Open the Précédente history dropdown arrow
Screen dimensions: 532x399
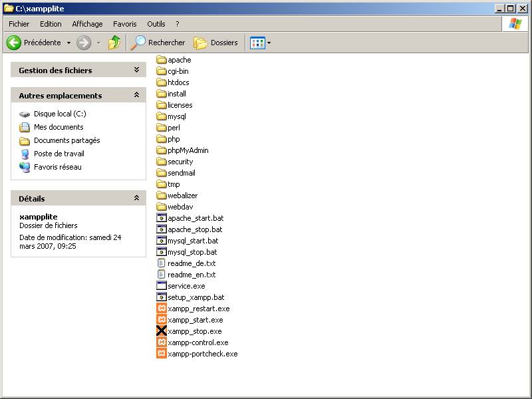[69, 43]
